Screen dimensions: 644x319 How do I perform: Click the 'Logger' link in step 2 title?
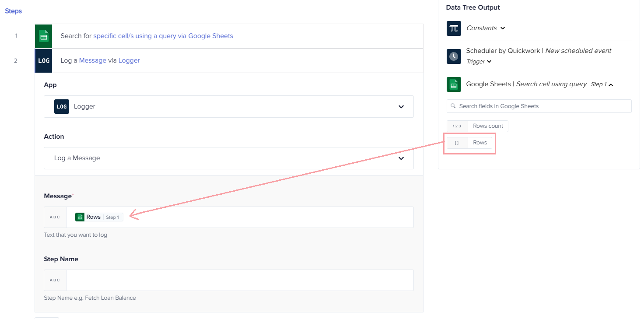[129, 60]
